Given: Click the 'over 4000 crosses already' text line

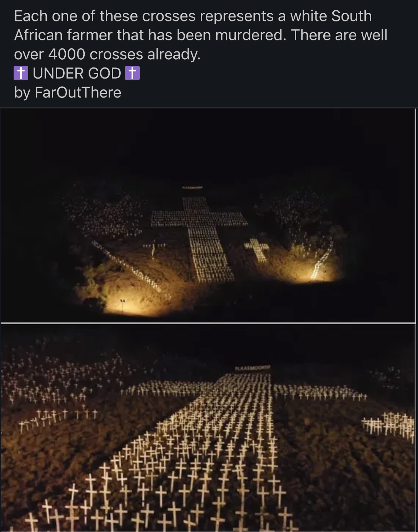Looking at the screenshot, I should [107, 54].
